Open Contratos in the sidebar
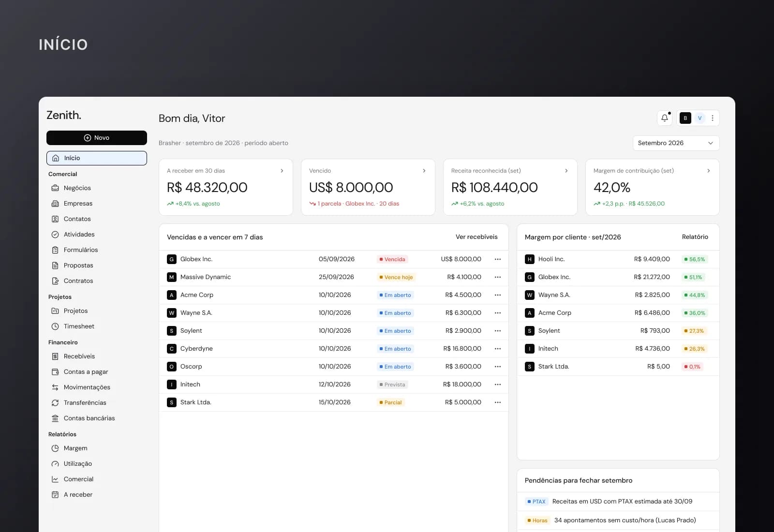 [97, 281]
